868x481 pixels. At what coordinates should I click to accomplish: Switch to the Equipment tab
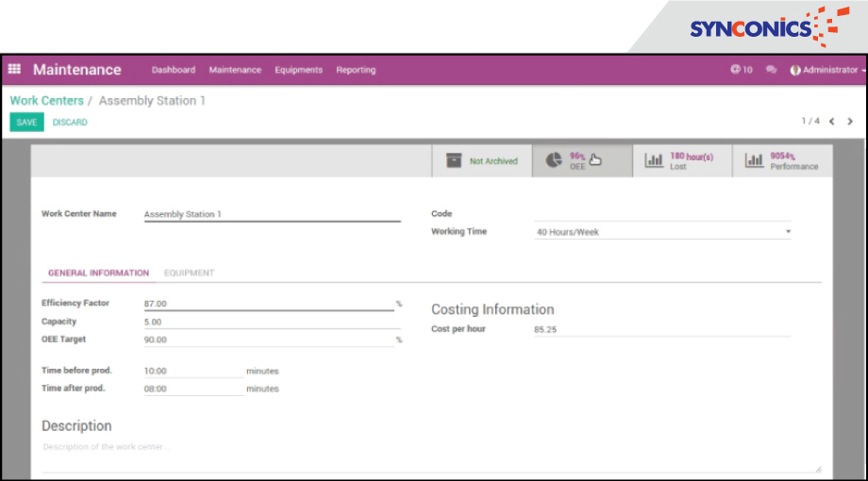point(189,274)
